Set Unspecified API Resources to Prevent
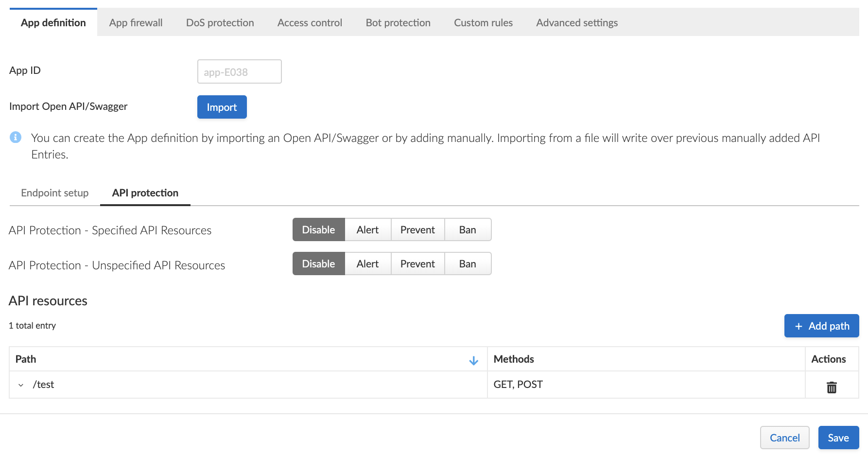Screen dimensions: 868x457 tap(417, 264)
